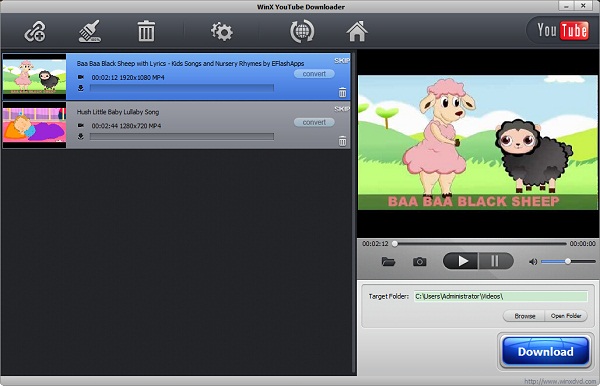
Task: Click the video preview of Baa Baa Black Sheep
Action: pyautogui.click(x=478, y=142)
